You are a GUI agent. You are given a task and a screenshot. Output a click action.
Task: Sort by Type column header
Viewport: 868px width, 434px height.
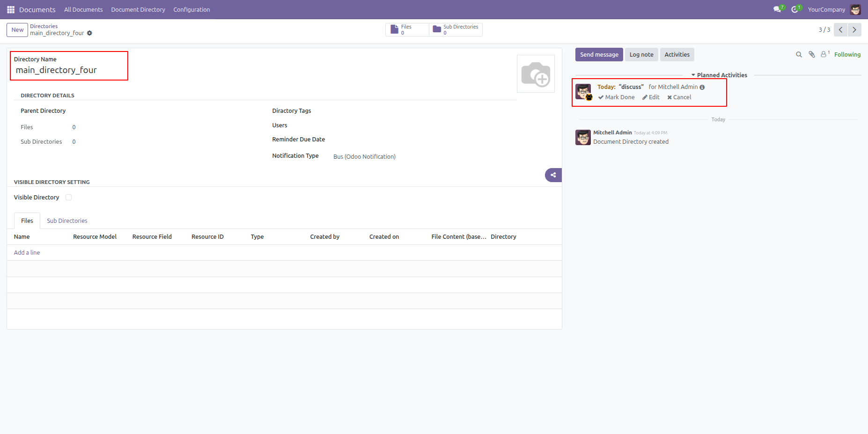point(257,237)
